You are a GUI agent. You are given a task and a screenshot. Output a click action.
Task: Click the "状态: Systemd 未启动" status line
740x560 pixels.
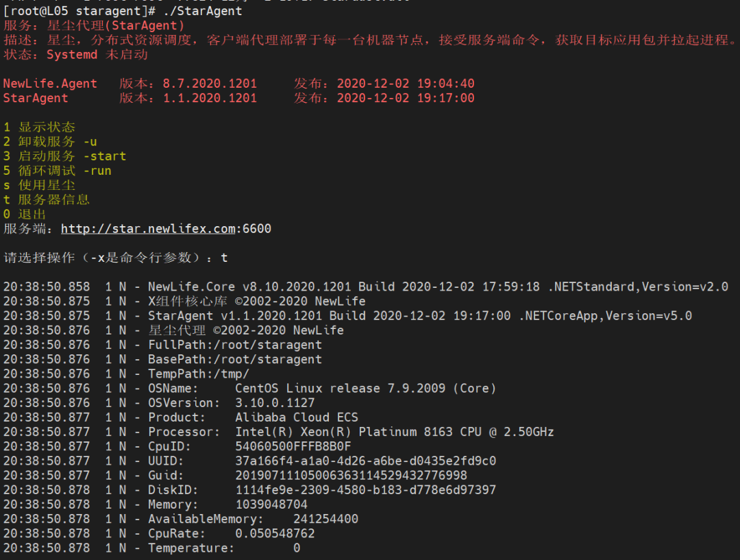click(x=75, y=54)
